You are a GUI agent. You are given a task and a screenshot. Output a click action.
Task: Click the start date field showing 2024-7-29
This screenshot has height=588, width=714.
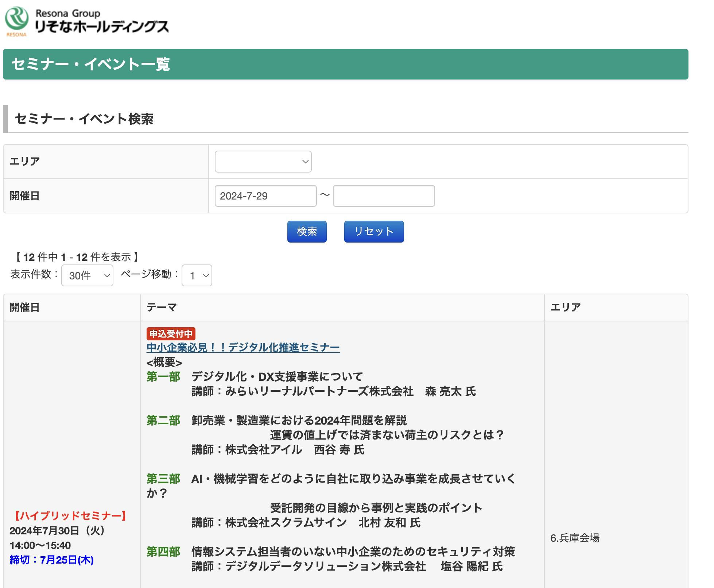(x=265, y=196)
